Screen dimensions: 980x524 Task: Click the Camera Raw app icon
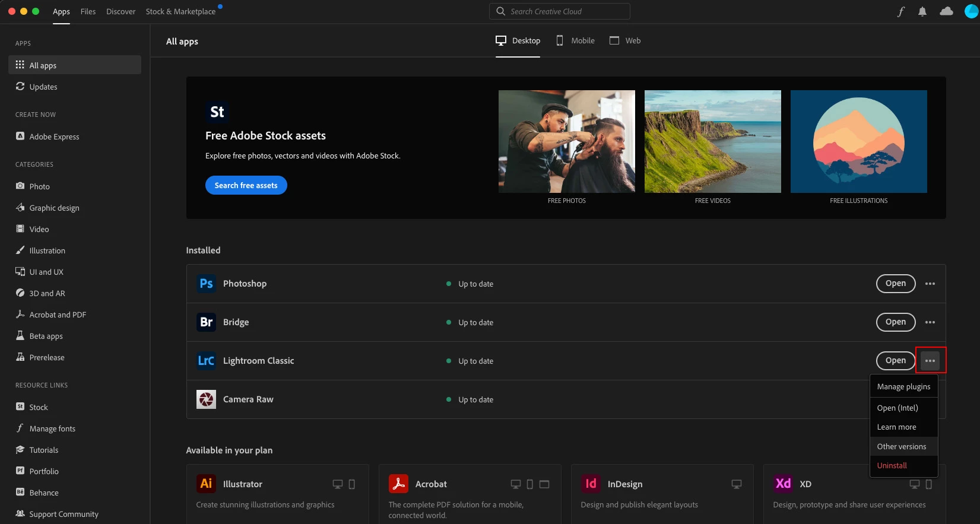tap(206, 399)
